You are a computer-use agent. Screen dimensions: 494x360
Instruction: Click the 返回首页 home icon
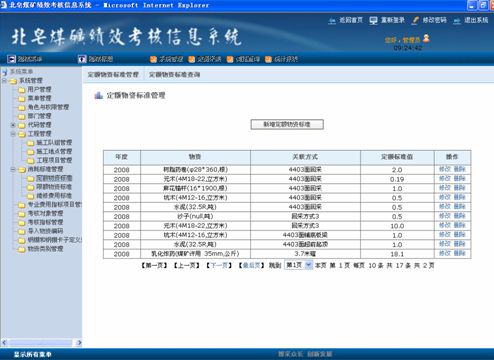point(332,21)
